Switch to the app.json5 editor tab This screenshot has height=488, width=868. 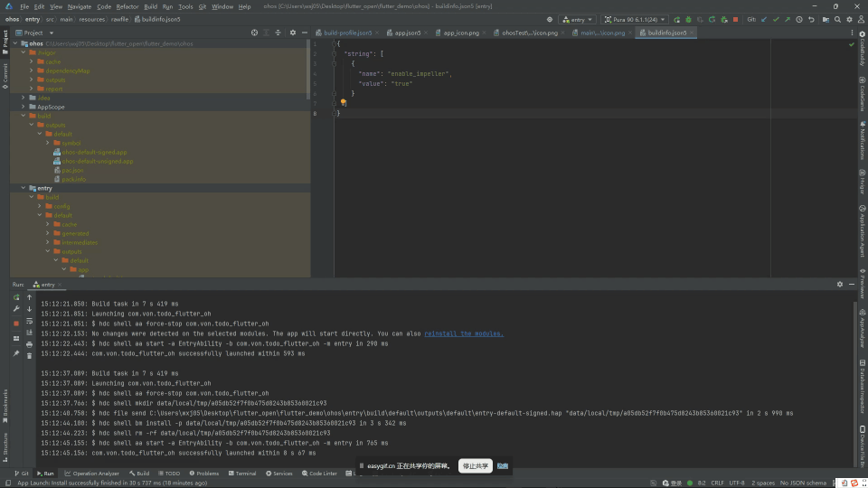[x=407, y=33]
